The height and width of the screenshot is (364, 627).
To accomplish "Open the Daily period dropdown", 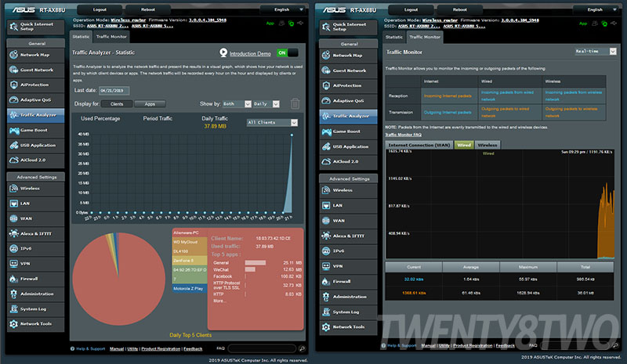I will click(266, 104).
